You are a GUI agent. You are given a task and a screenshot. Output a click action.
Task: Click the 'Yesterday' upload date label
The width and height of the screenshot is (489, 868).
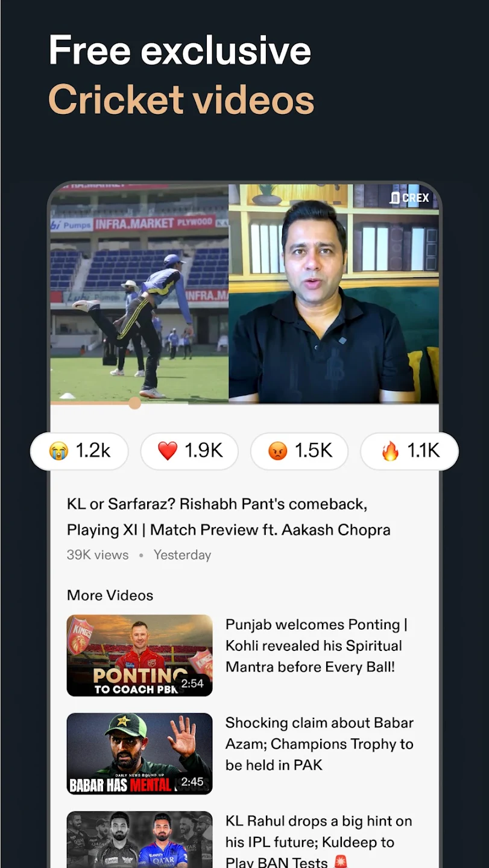click(x=182, y=555)
